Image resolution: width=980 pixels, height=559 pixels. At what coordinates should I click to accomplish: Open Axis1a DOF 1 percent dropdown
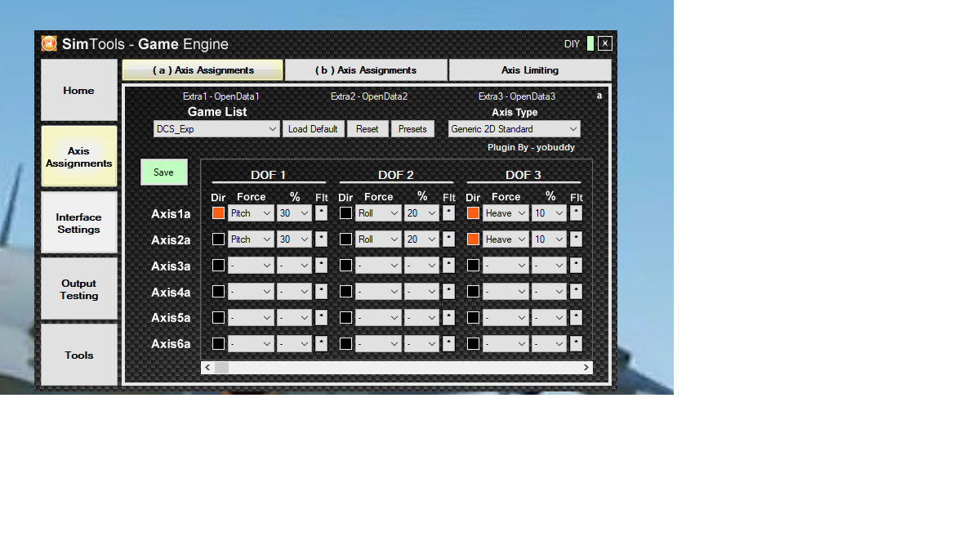point(294,213)
